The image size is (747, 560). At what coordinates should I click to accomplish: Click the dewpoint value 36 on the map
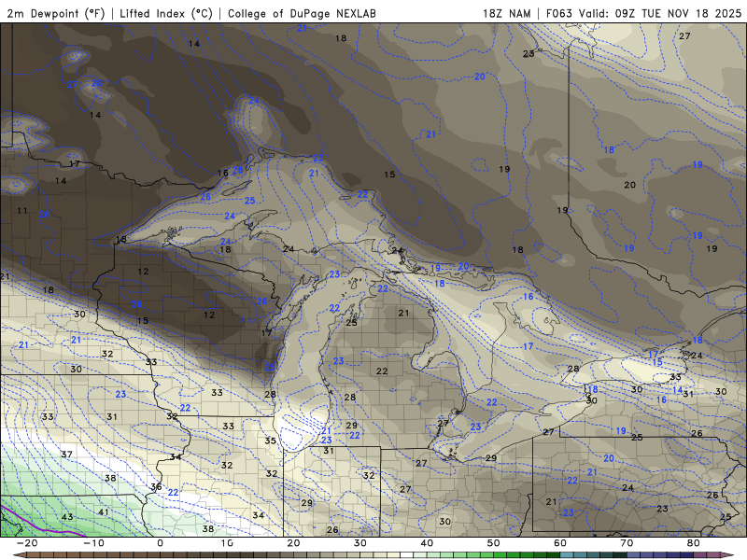[156, 486]
